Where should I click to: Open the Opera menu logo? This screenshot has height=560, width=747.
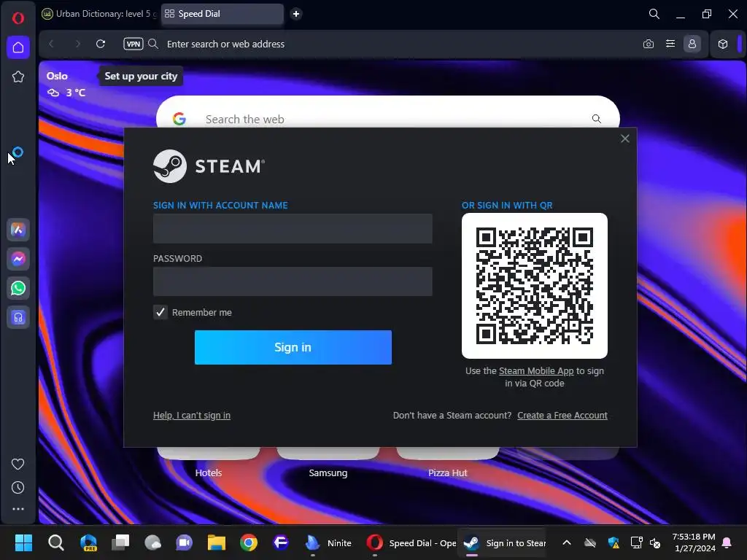coord(18,18)
